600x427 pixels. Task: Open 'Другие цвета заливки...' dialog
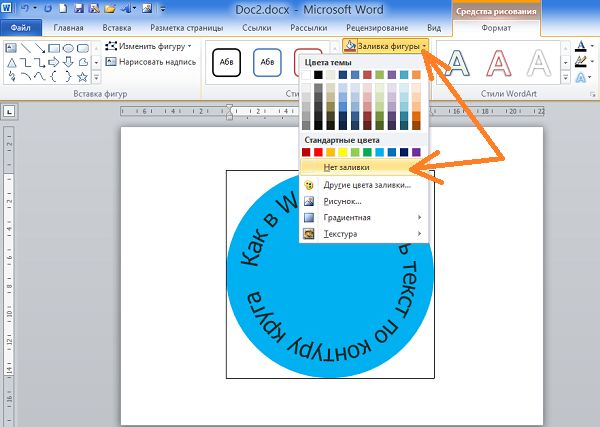(x=364, y=185)
